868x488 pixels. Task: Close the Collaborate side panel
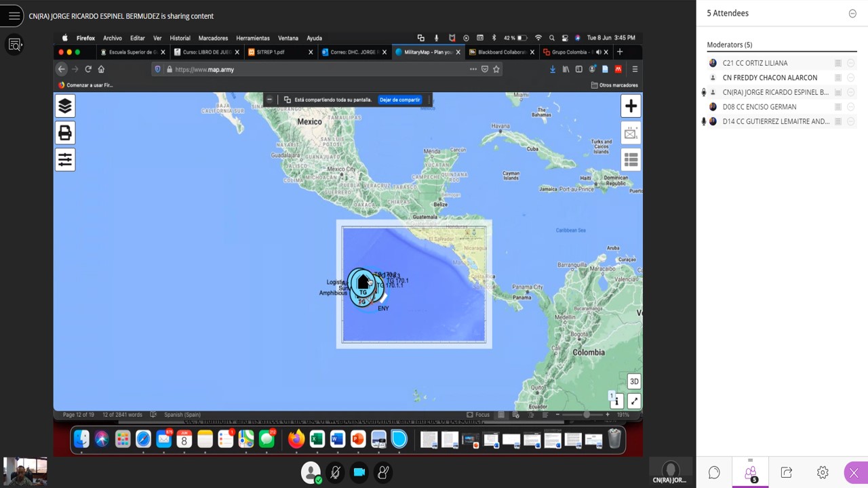(x=854, y=472)
